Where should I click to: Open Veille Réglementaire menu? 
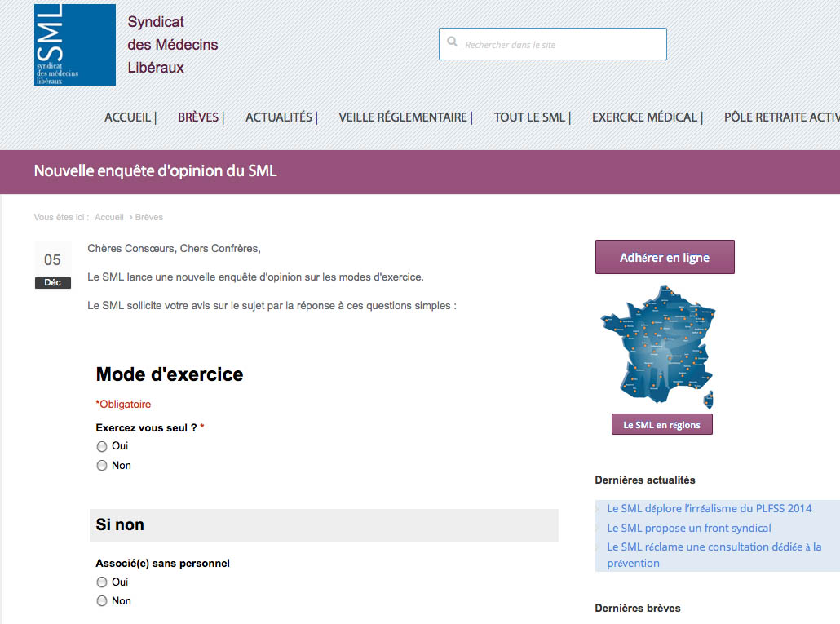click(403, 117)
